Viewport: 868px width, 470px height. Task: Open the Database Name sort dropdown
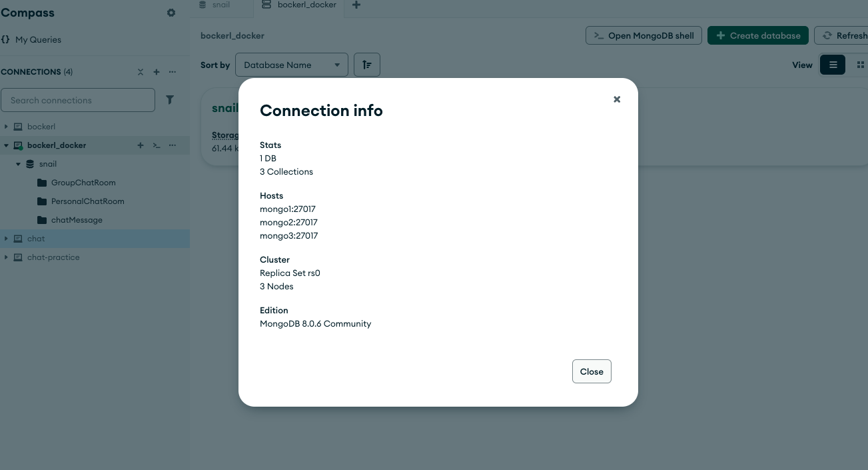tap(292, 65)
